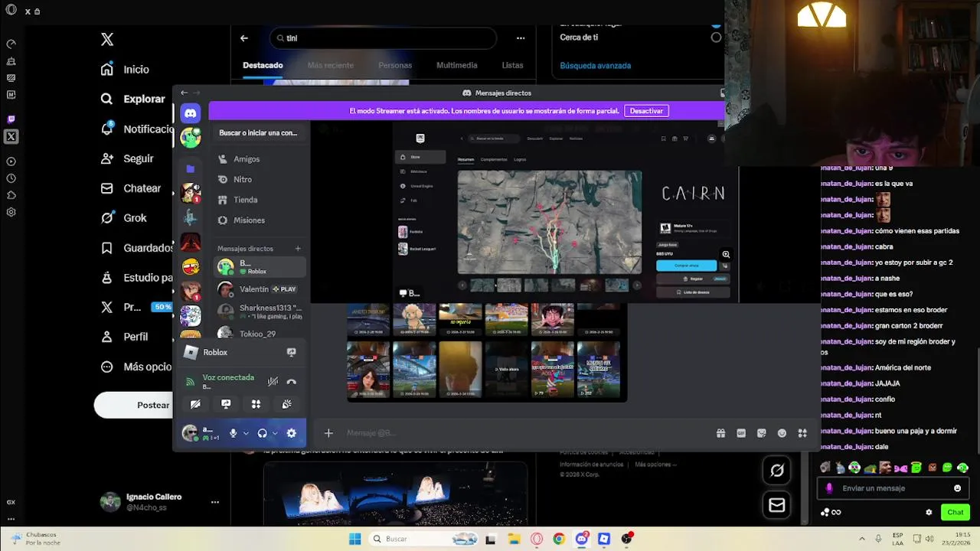
Task: Click 'Enviar un mensaje' chat input
Action: [x=893, y=488]
